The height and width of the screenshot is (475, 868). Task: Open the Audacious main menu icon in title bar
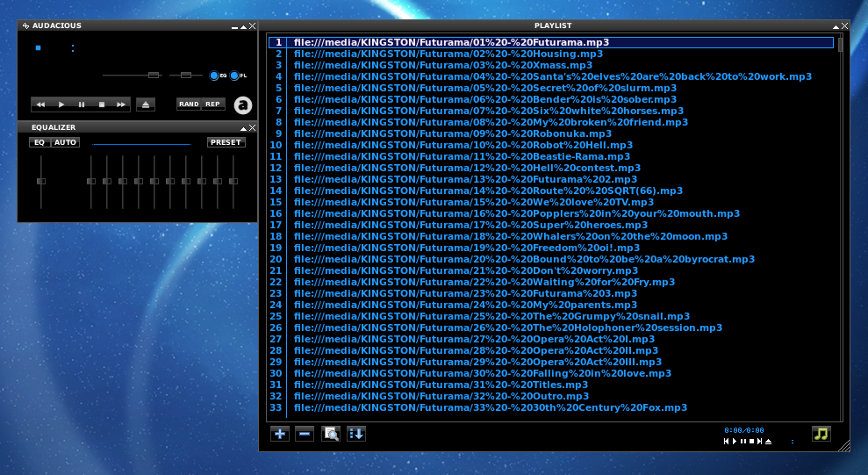(25, 25)
